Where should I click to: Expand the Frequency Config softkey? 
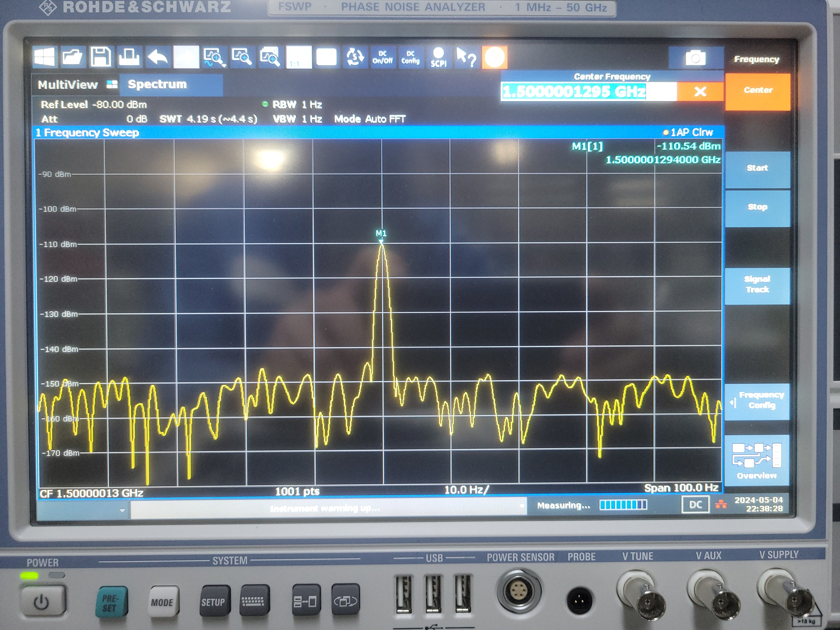point(757,401)
